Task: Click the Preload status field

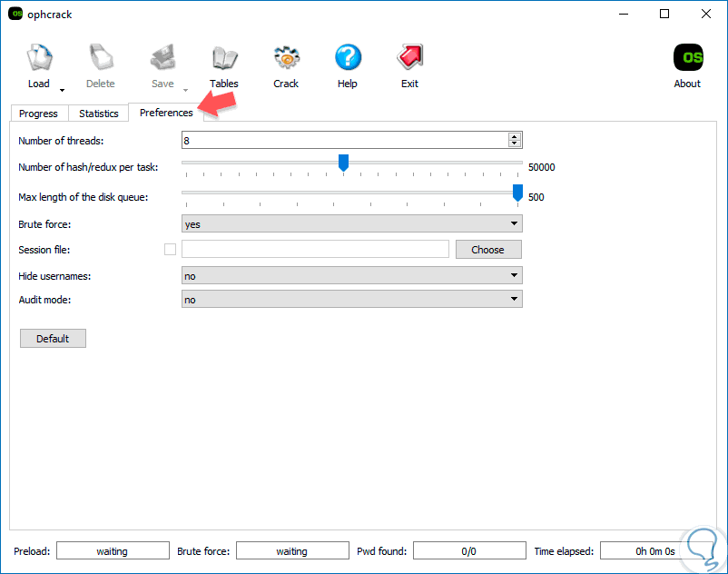Action: pyautogui.click(x=113, y=550)
